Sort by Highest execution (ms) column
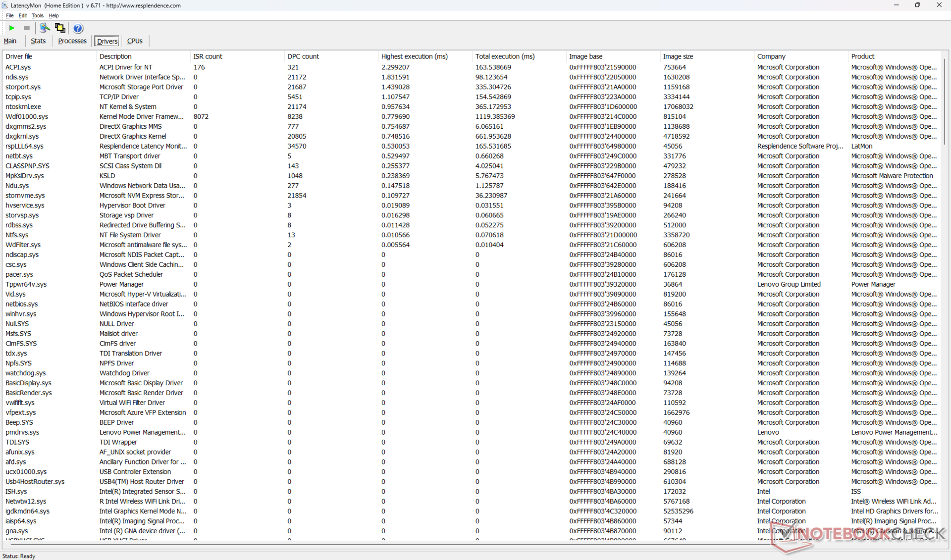The height and width of the screenshot is (560, 951). click(x=414, y=56)
